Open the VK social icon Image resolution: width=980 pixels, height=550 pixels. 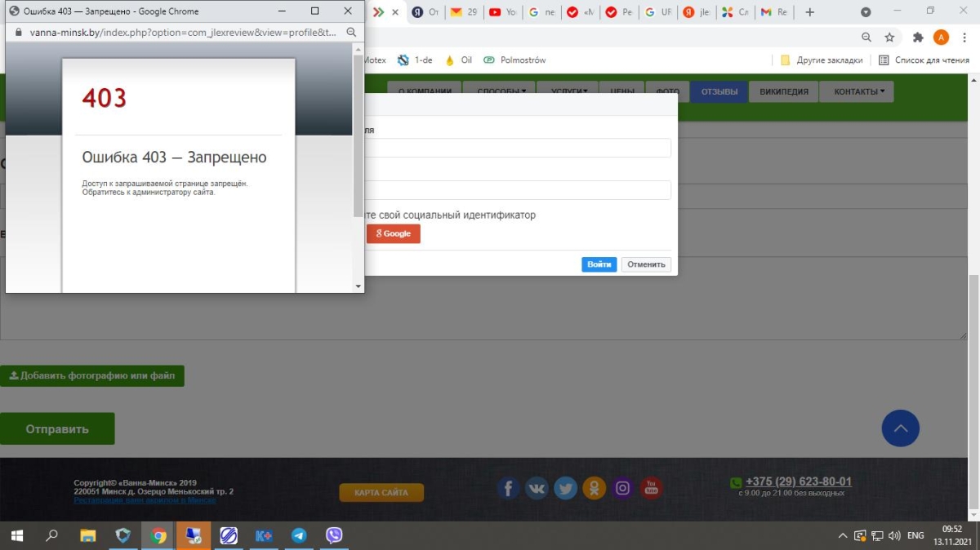coord(537,488)
